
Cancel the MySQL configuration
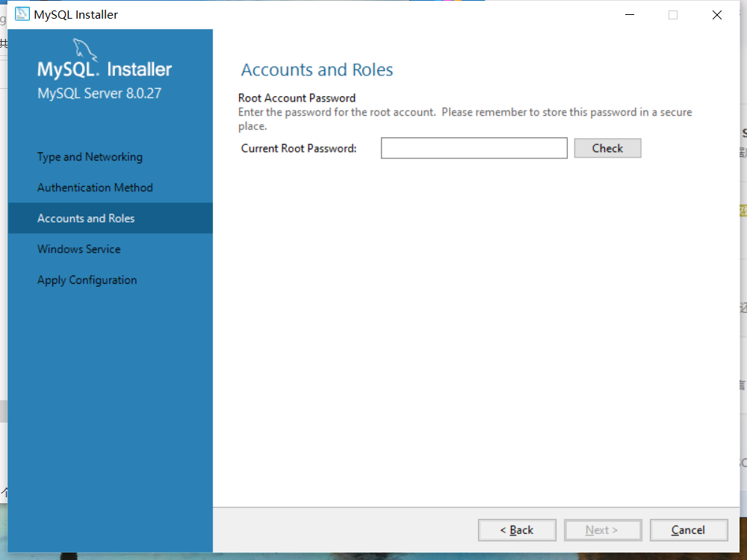[689, 530]
